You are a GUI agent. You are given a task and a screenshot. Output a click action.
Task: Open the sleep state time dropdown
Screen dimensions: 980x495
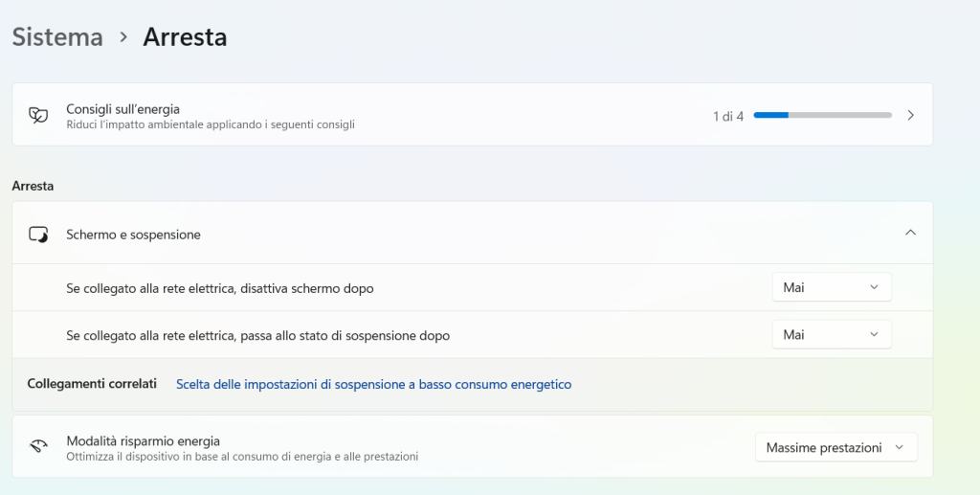click(x=831, y=335)
